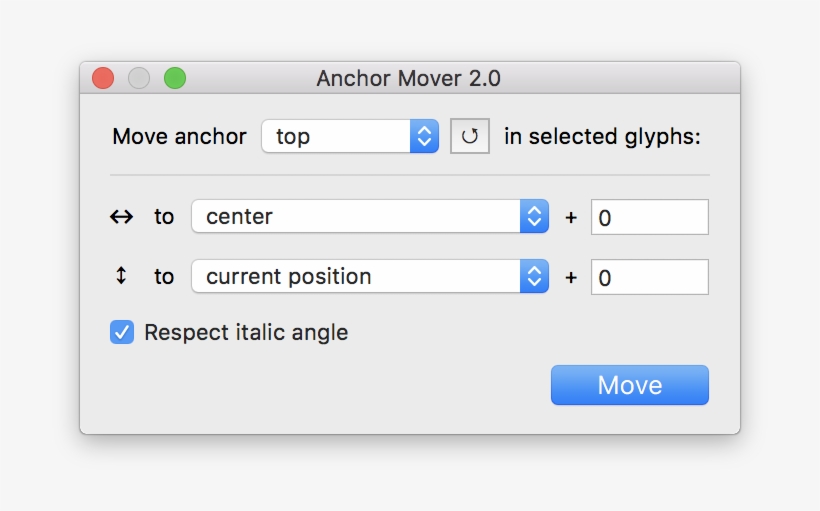
Task: Click the plus sign next to current position
Action: pyautogui.click(x=571, y=277)
